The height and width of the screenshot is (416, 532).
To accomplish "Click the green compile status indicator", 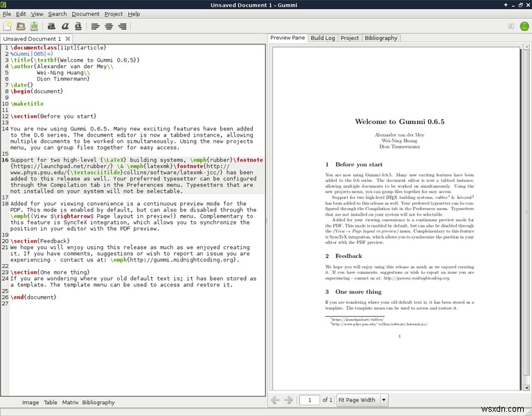I will (524, 26).
